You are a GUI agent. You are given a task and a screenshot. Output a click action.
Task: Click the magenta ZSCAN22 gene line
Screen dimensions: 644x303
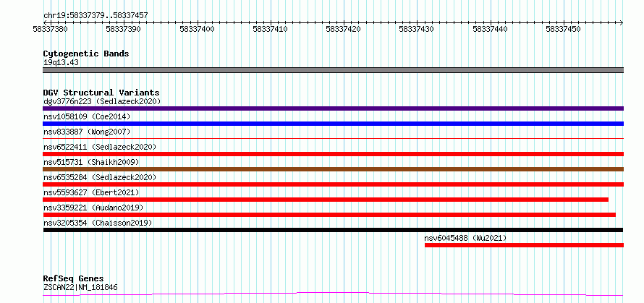333,294
